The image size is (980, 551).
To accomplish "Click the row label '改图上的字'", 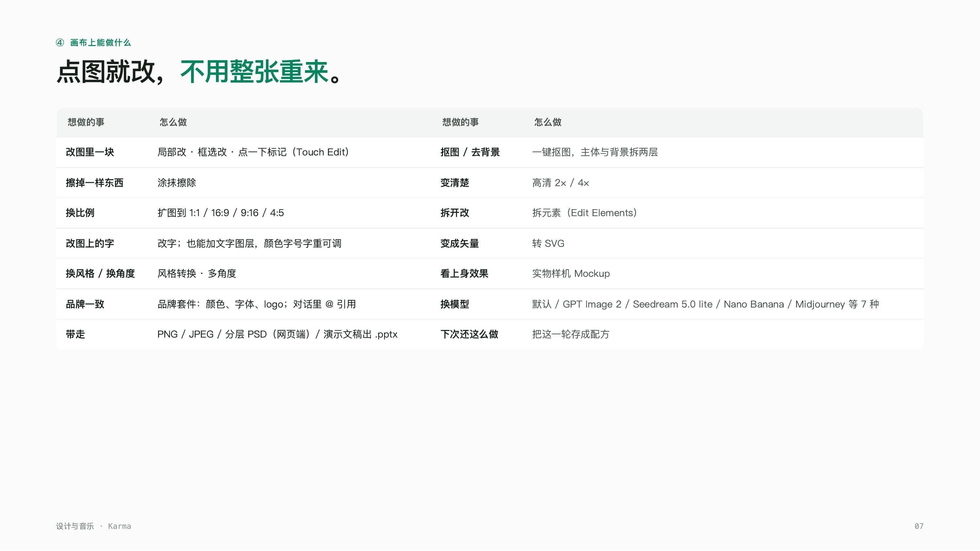I will click(x=90, y=244).
